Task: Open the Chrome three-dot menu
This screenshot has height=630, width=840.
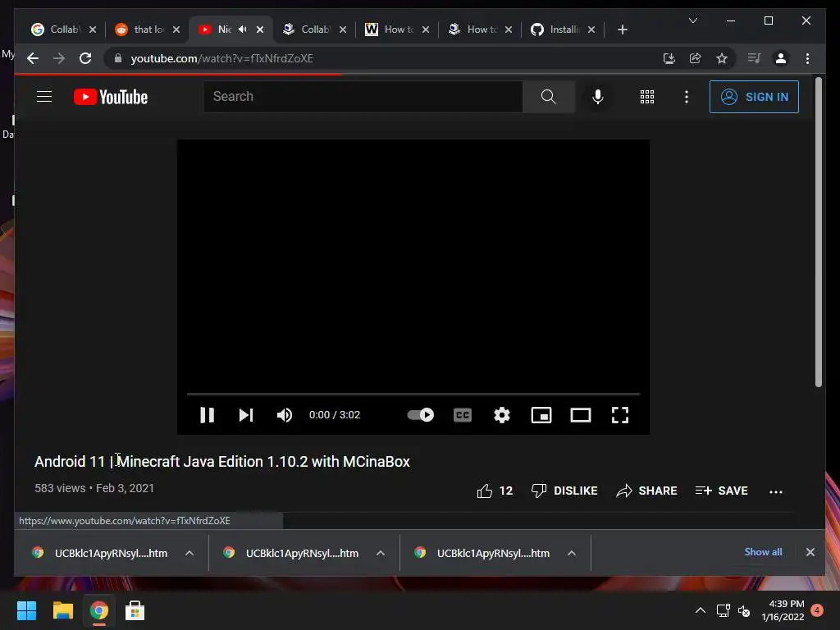Action: (x=807, y=58)
